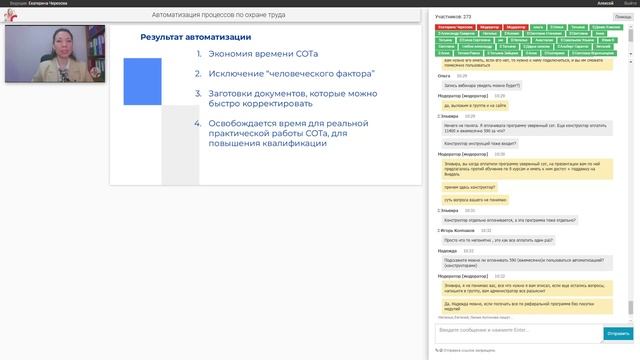This screenshot has height=360, width=640.
Task: Click the slide item about 'человеческого фактора'
Action: pos(291,74)
